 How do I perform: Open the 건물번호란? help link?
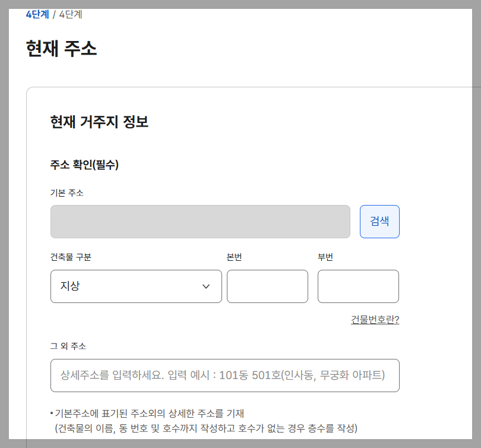point(375,320)
